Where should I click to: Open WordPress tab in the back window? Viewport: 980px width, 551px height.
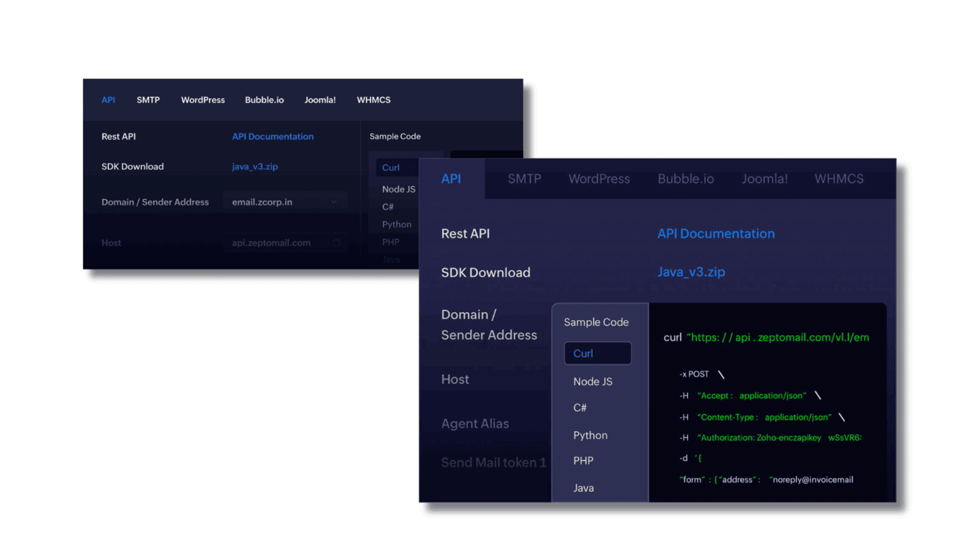[203, 100]
